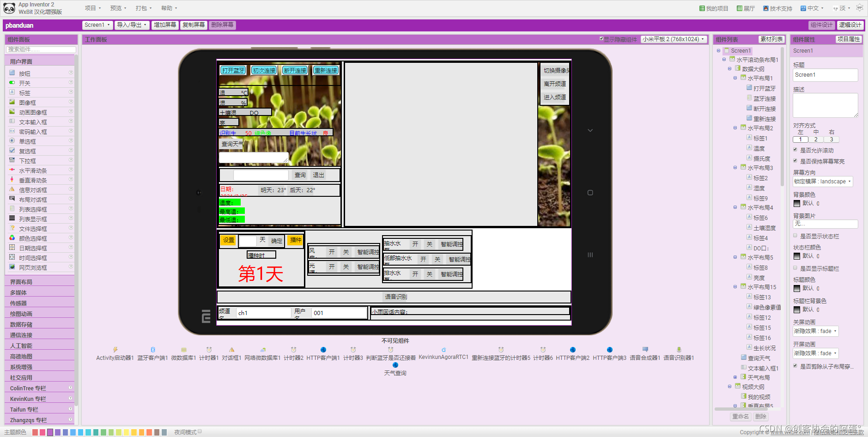Select the 微数据库1 TinyDB component icon

tap(183, 350)
